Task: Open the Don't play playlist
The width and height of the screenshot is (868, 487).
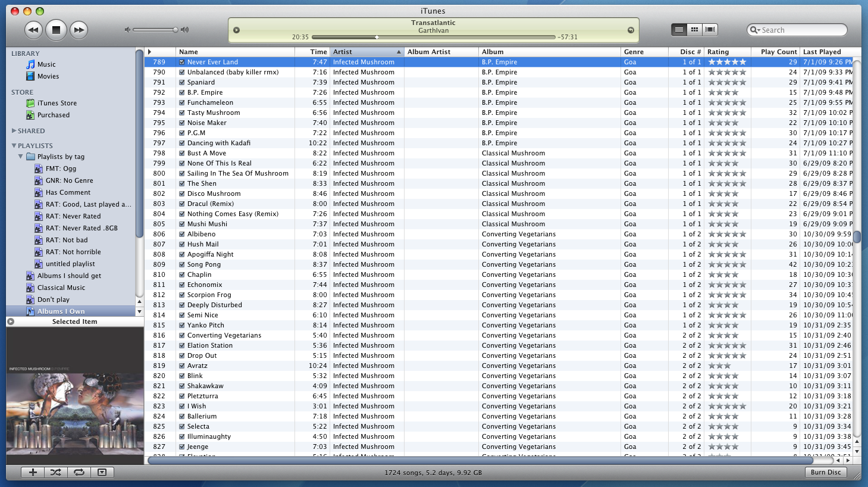Action: tap(48, 299)
